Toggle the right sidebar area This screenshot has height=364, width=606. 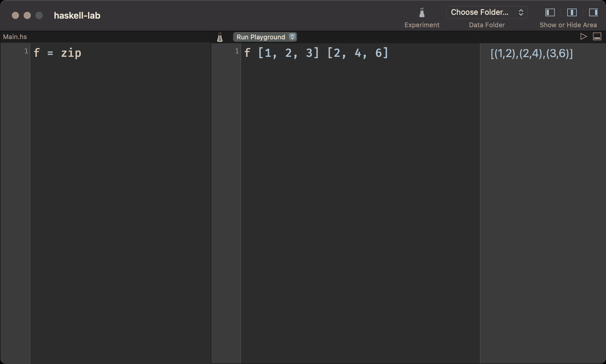(x=593, y=12)
